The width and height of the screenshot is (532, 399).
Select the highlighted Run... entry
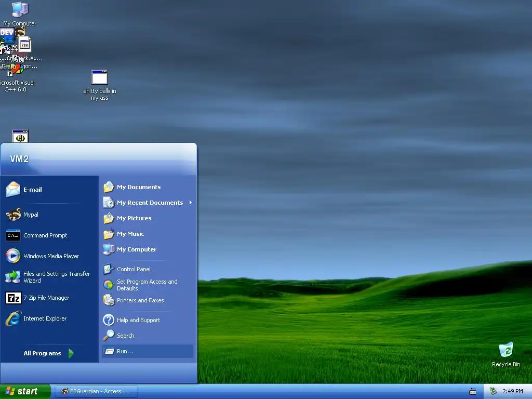pyautogui.click(x=147, y=351)
